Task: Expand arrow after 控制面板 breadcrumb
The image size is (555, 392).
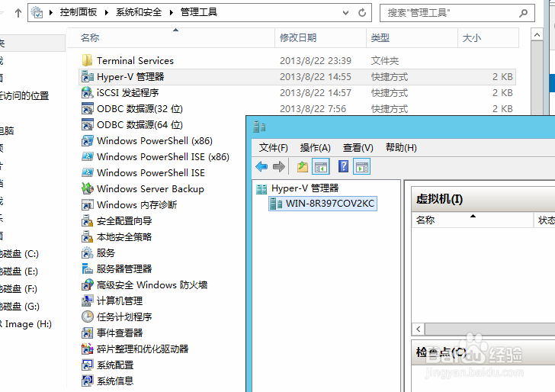Action: click(x=107, y=12)
